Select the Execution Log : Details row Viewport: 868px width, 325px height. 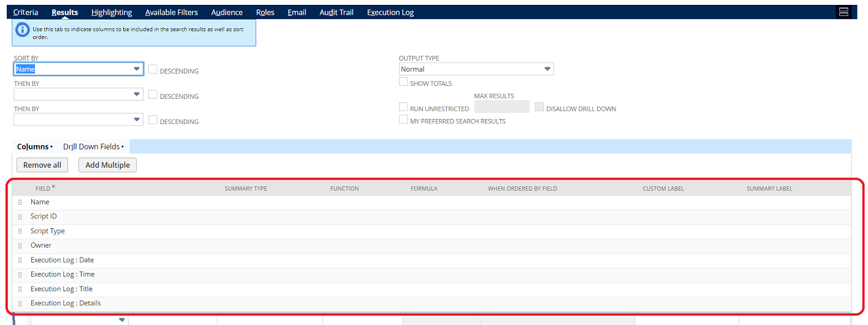[x=431, y=304]
